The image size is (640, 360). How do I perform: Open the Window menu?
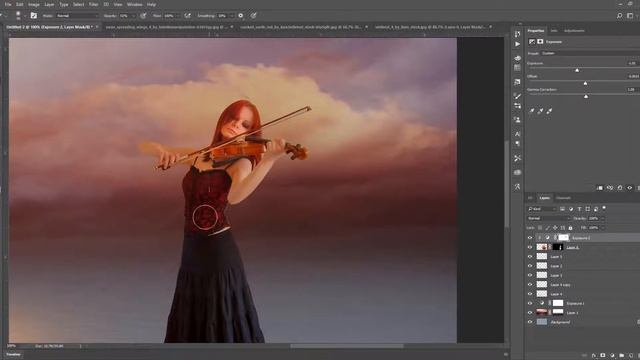[134, 4]
